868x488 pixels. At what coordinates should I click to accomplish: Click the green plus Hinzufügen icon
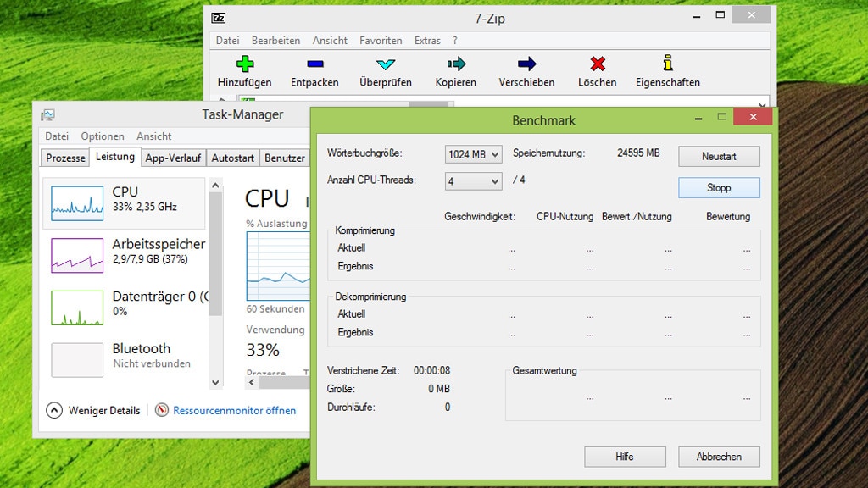[x=245, y=64]
